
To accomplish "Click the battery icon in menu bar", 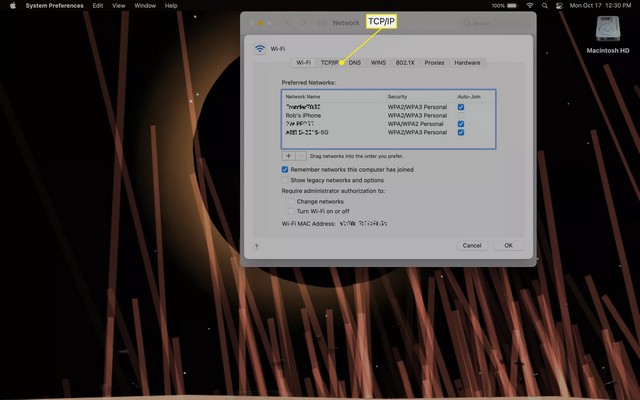I will (512, 6).
